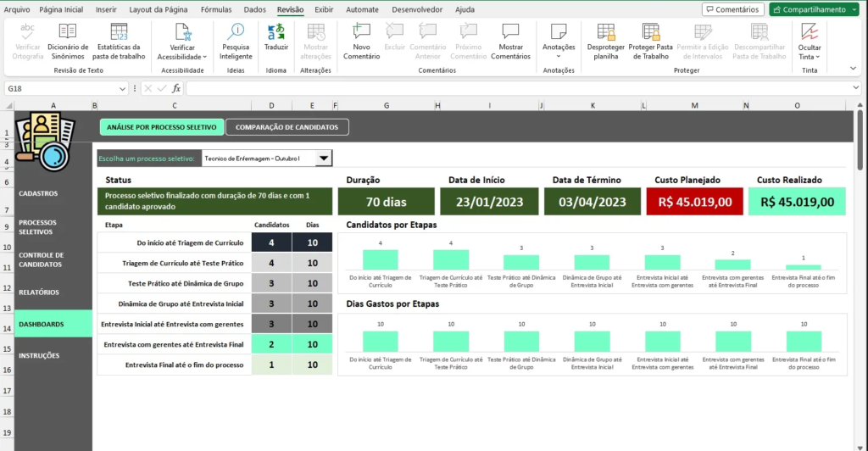Screen dimensions: 868x451
Task: Click the Traduzir icon
Action: pyautogui.click(x=276, y=32)
